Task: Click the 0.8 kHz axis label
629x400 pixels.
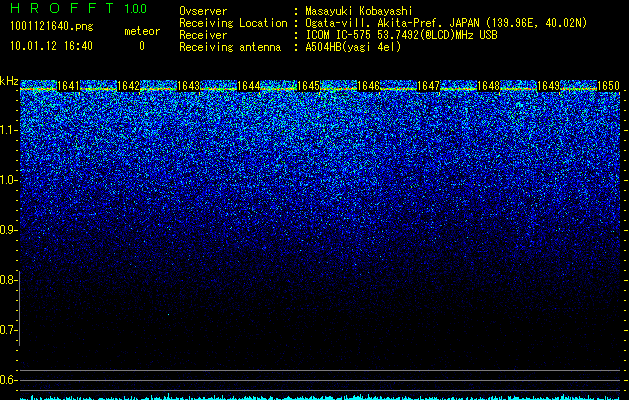Action: [8, 280]
